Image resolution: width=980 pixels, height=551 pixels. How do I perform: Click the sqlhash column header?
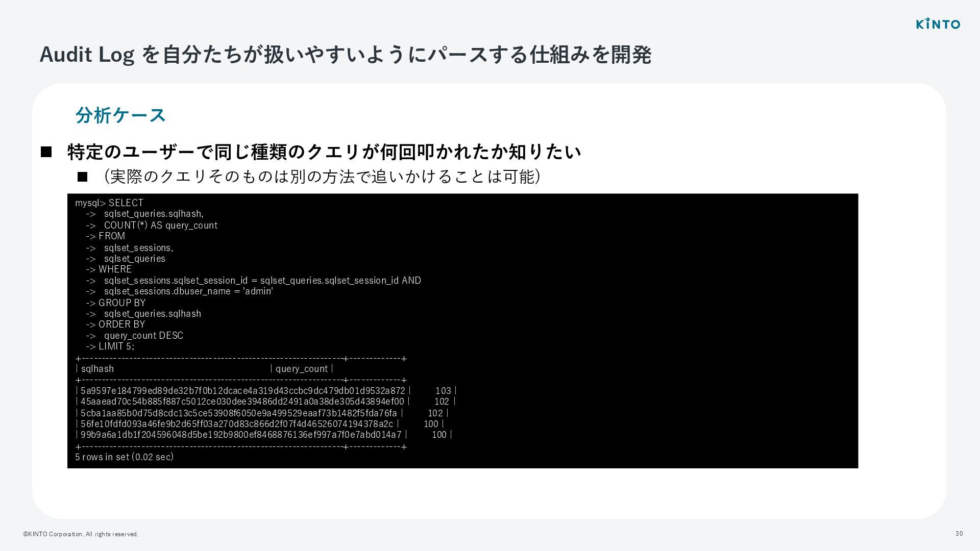pos(97,369)
